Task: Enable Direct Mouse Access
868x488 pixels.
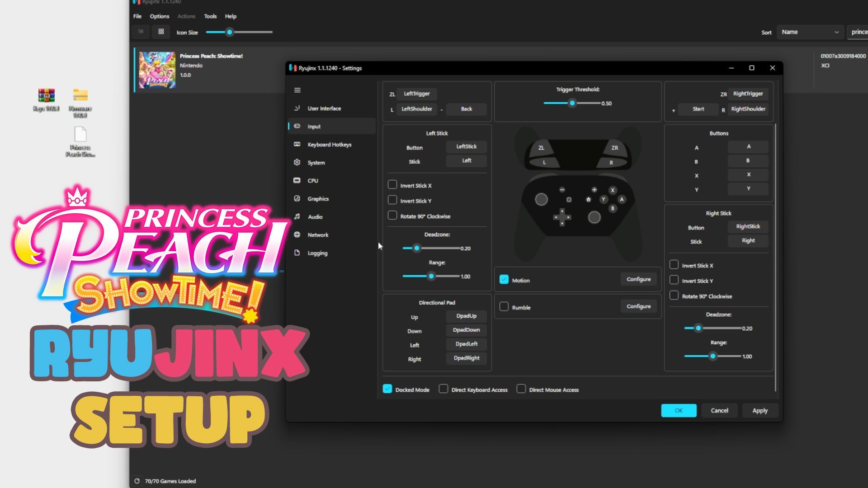Action: pos(521,389)
